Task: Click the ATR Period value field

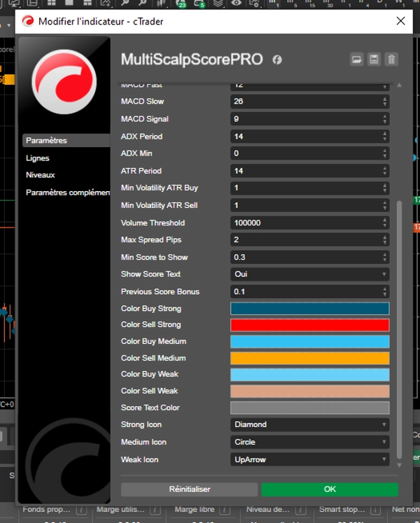Action: (x=309, y=171)
